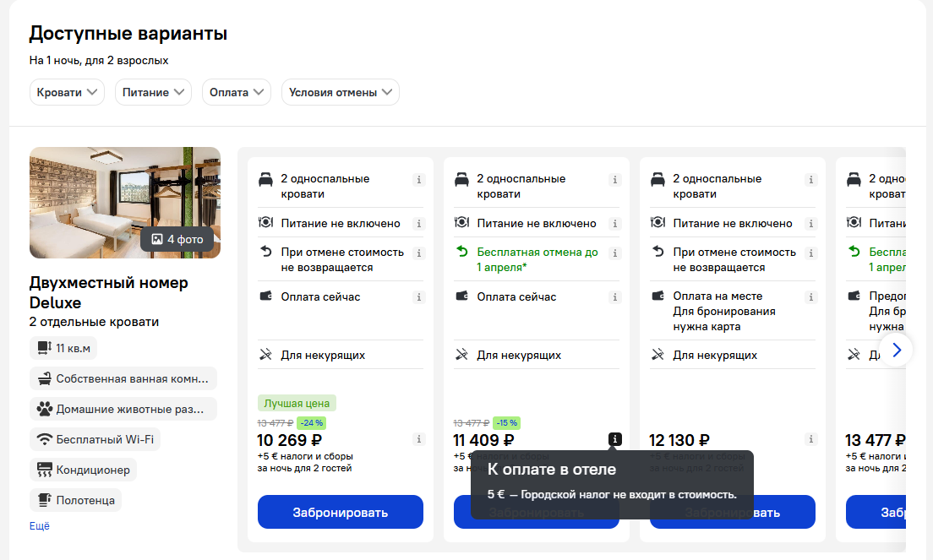Click the Бесплатный Wi-Fi amenity tag

point(95,439)
